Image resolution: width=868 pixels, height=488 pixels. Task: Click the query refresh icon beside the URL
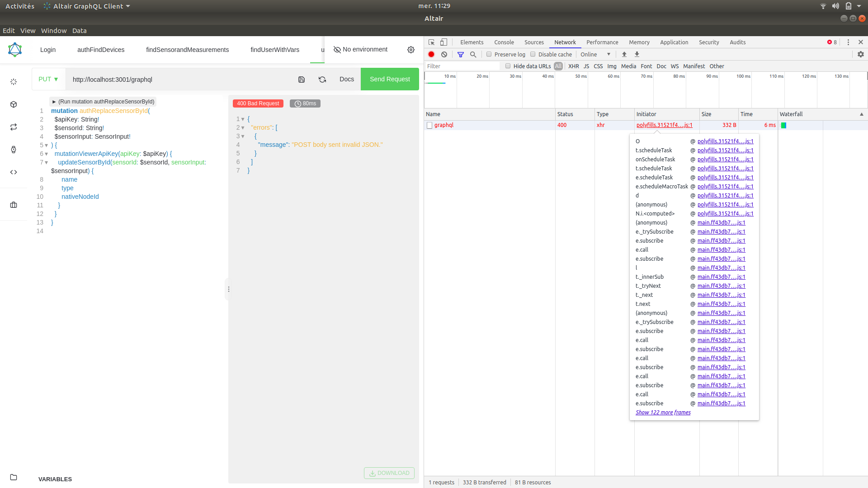pos(322,79)
